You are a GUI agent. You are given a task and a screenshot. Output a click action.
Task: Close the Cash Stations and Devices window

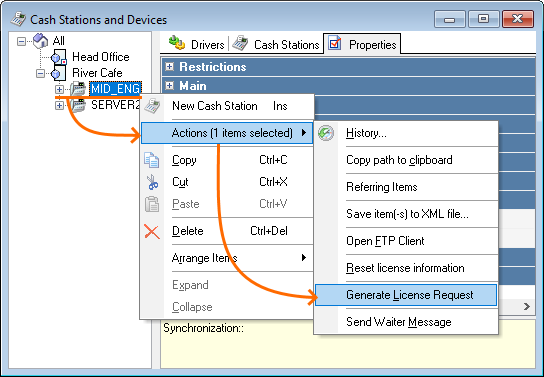pos(517,19)
